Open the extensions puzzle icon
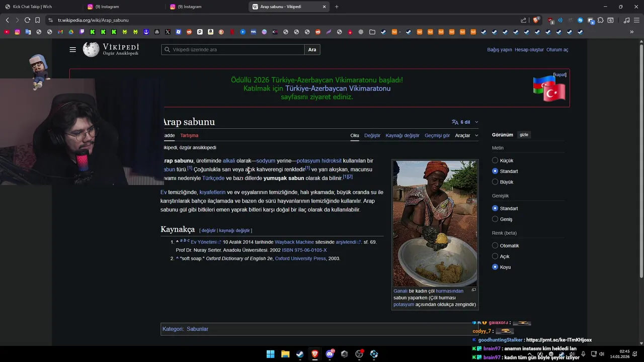 (600, 20)
